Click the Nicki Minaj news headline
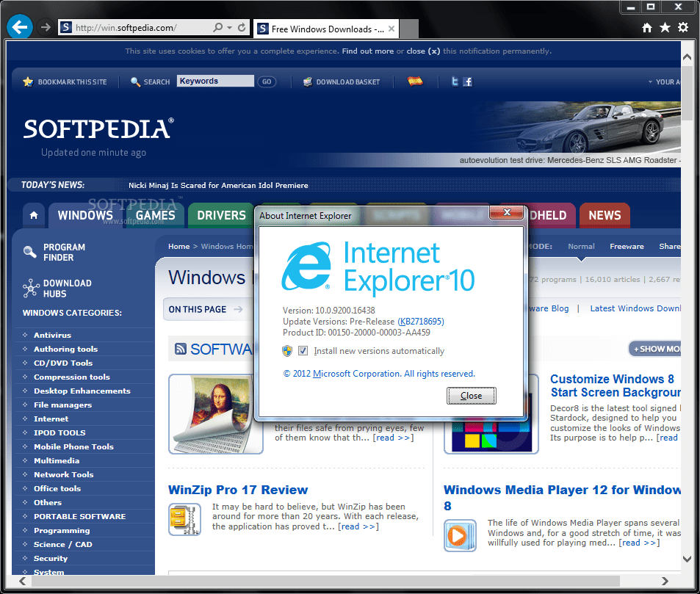 pos(218,185)
